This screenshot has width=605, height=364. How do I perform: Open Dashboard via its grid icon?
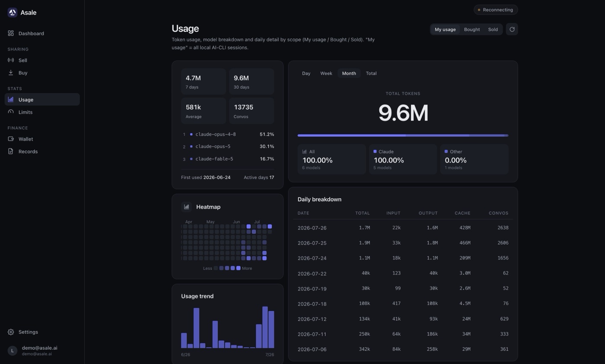(11, 33)
